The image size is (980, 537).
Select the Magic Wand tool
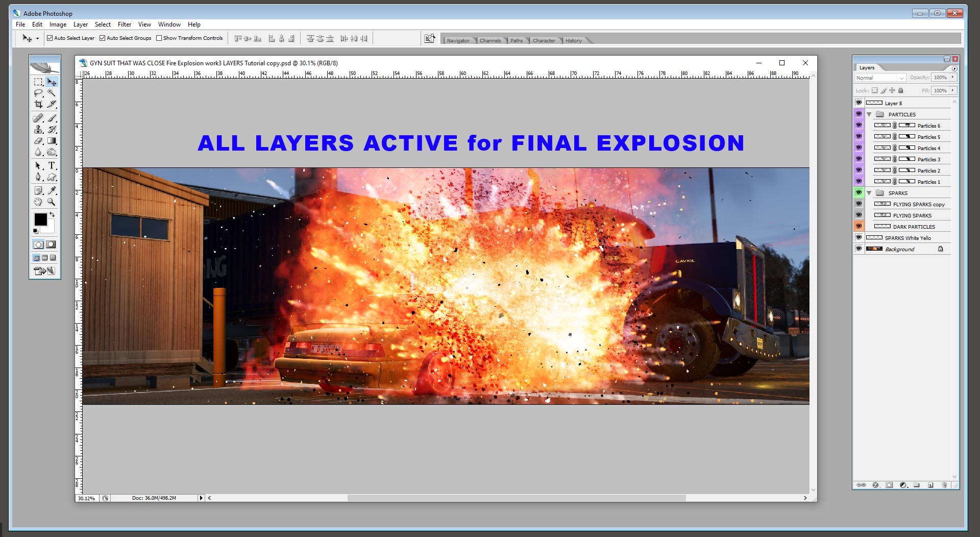click(52, 93)
